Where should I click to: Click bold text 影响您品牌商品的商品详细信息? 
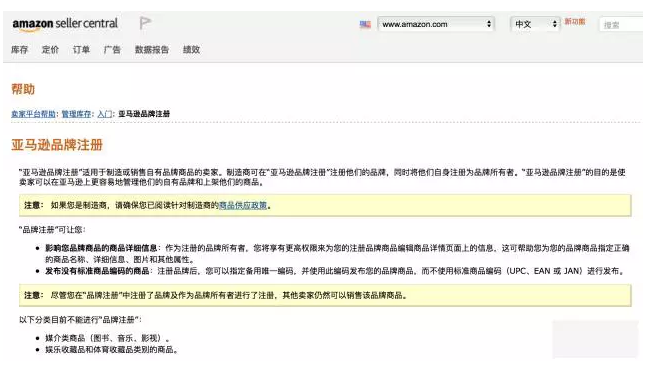101,248
